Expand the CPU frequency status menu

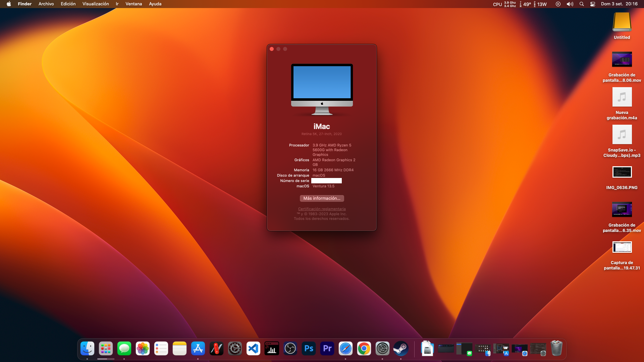click(x=504, y=4)
